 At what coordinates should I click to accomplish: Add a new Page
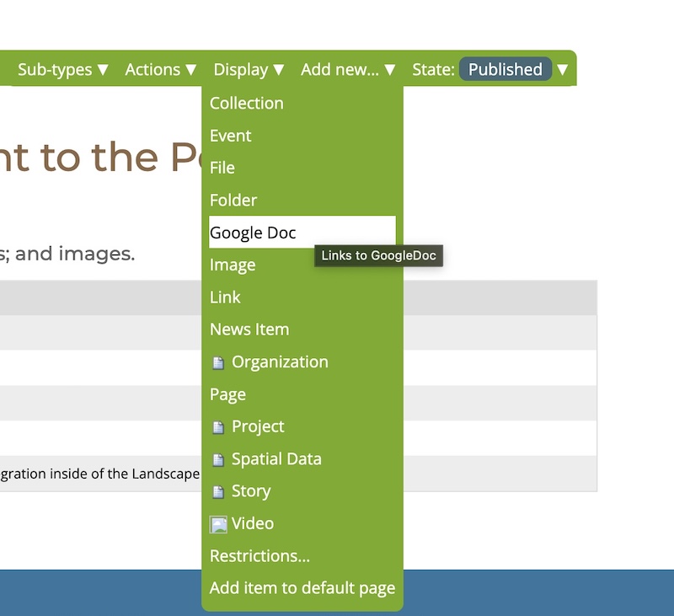[x=225, y=394]
